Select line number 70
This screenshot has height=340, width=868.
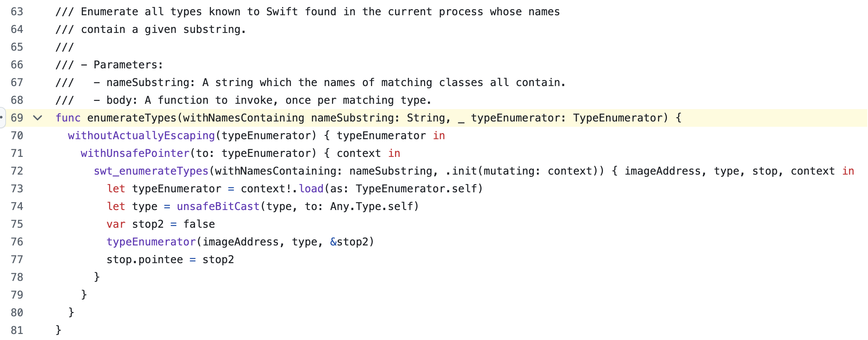pos(17,136)
